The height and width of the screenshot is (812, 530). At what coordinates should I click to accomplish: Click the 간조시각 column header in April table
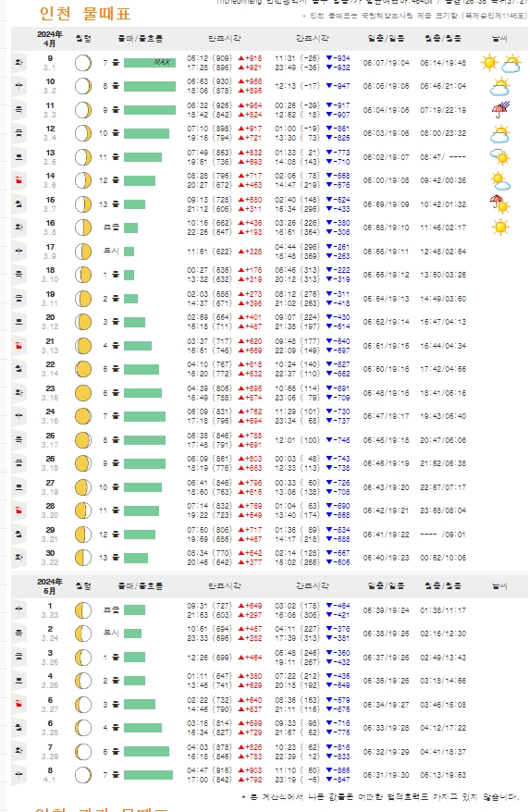point(313,38)
